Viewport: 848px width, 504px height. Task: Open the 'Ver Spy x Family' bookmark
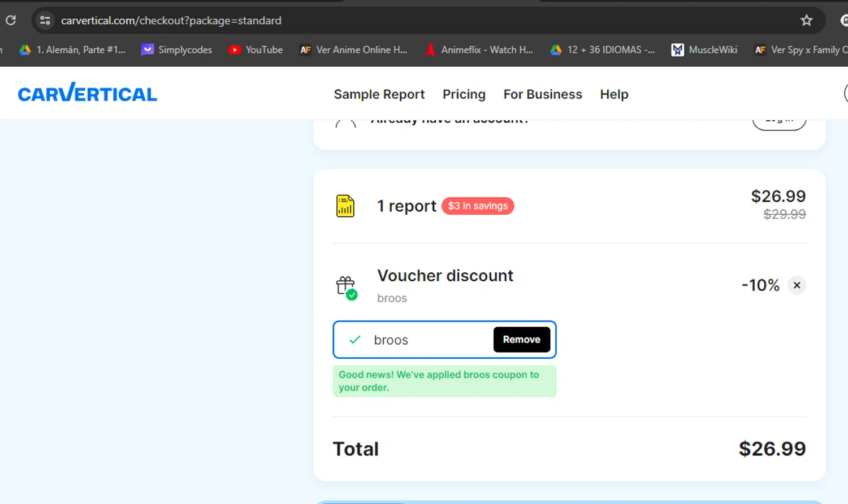click(801, 50)
